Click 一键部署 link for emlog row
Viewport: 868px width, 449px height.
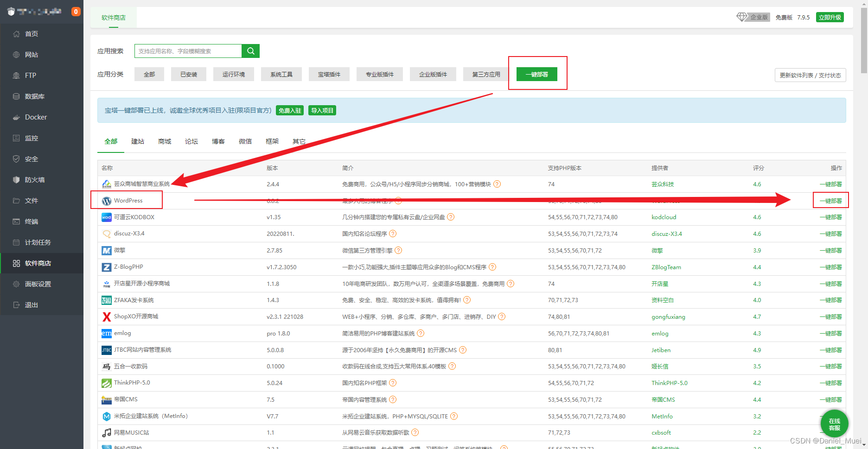(x=830, y=334)
